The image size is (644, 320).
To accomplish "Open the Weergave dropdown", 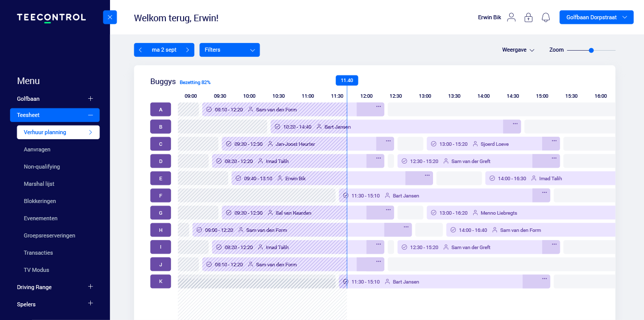I will 518,50.
